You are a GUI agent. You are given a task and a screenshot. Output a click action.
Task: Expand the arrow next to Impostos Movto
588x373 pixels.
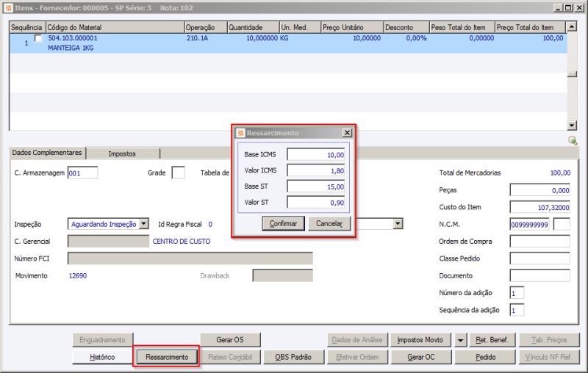point(460,340)
